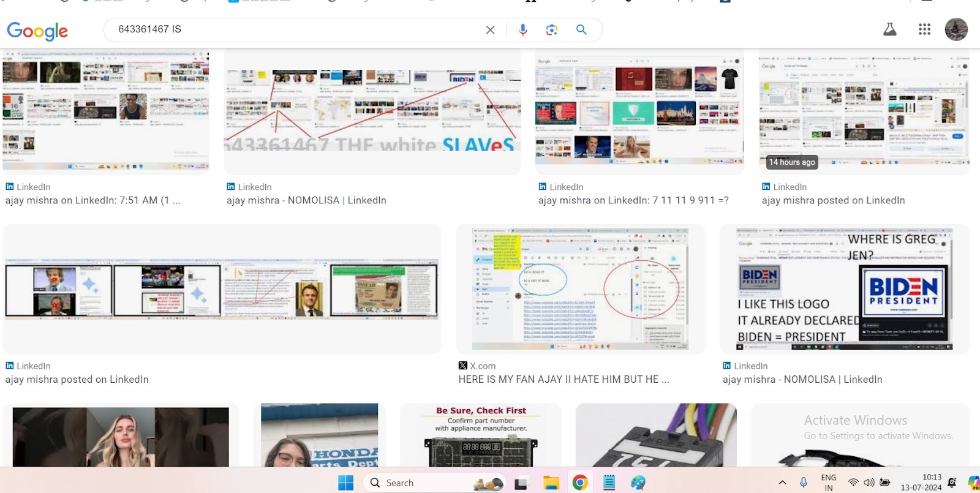
Task: Click LinkedIn source label above '7:51 AM' result
Action: pos(28,187)
